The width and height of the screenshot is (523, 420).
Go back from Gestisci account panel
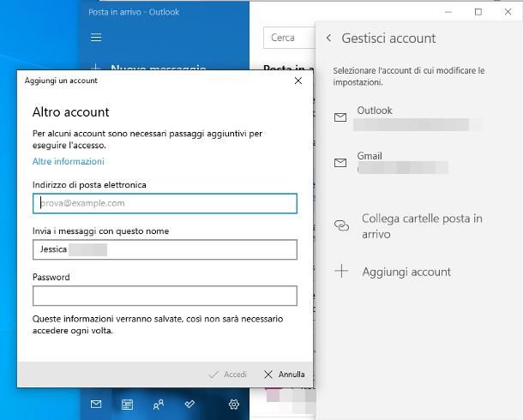coord(329,38)
